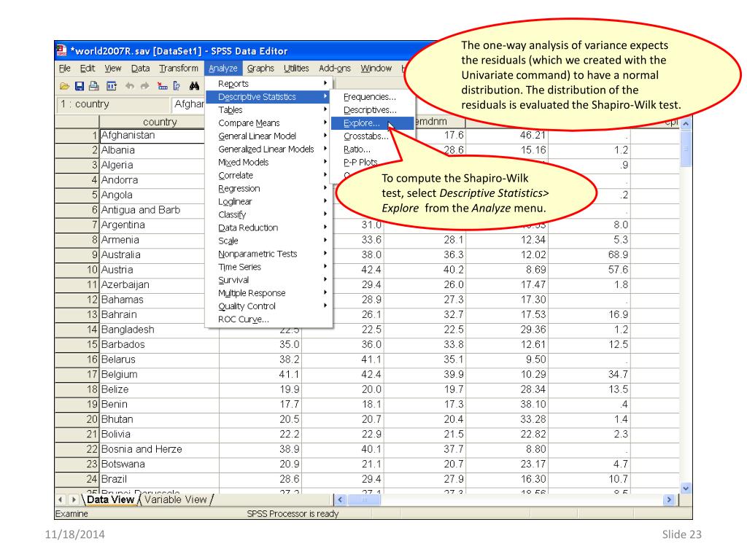This screenshot has height=560, width=747.
Task: Select the Nonparametric Tests menu item
Action: [268, 254]
